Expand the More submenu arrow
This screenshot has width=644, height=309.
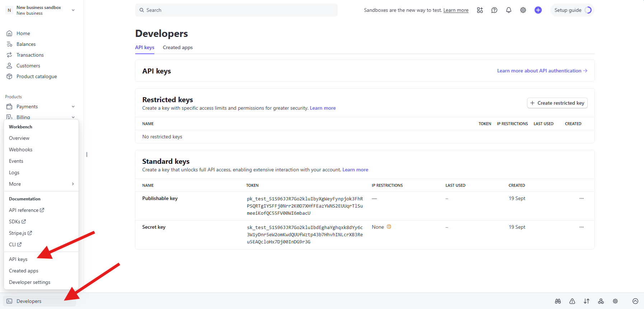pos(73,184)
